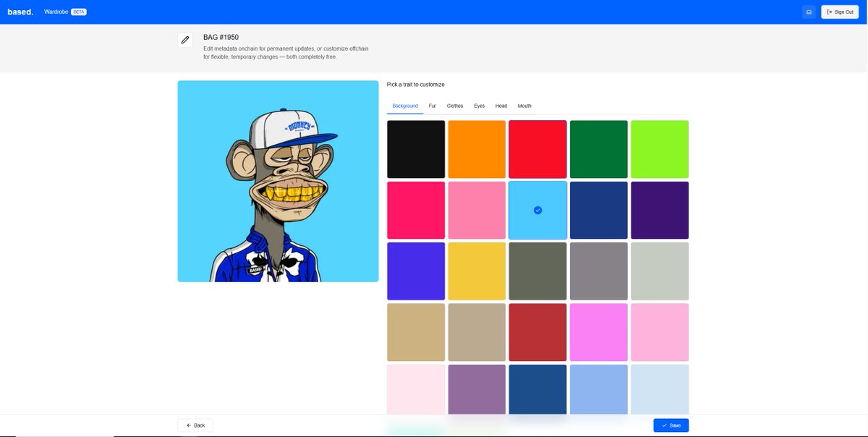The width and height of the screenshot is (868, 437).
Task: Pick the navy blue background swatch
Action: (x=599, y=210)
